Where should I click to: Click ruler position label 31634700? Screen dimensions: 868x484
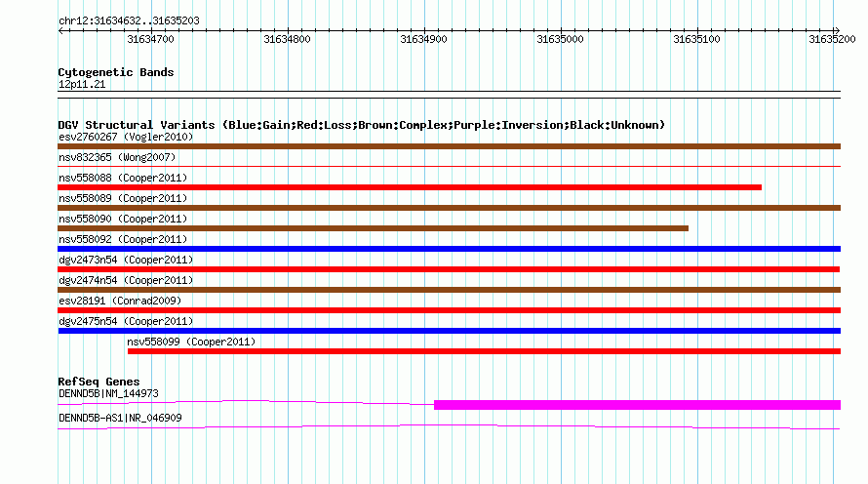coord(150,39)
